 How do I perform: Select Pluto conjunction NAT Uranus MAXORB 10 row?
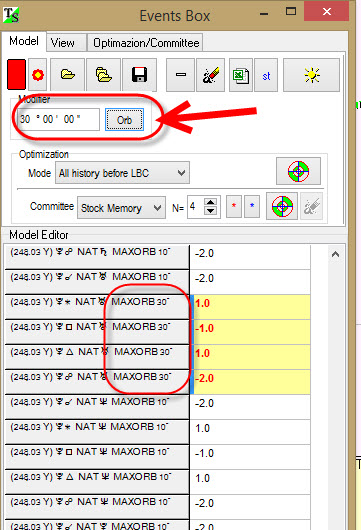click(x=97, y=282)
